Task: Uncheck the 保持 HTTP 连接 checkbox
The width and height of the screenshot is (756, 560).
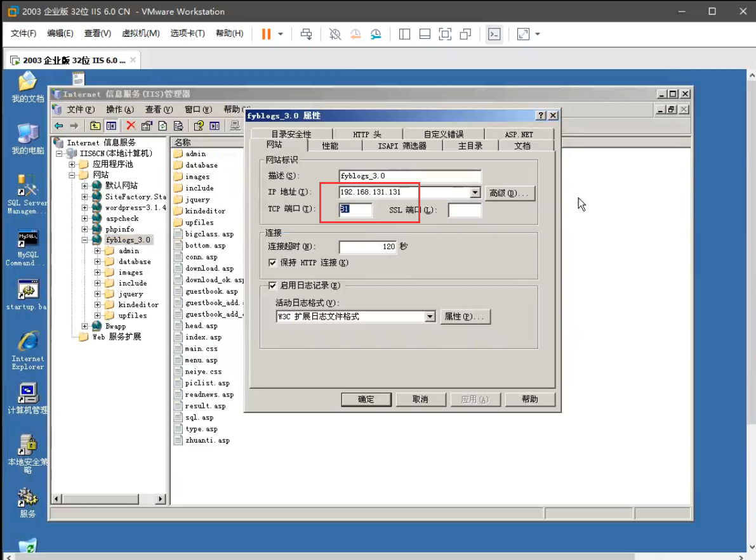Action: 273,263
